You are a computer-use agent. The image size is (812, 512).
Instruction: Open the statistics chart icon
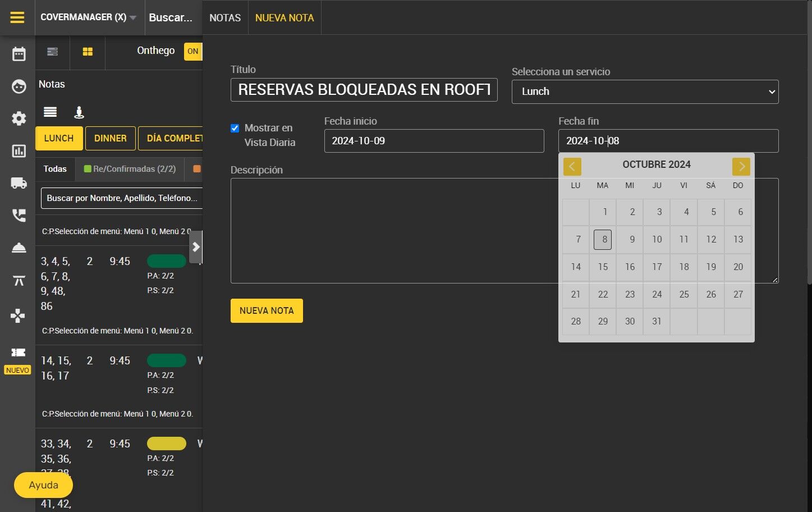click(19, 151)
